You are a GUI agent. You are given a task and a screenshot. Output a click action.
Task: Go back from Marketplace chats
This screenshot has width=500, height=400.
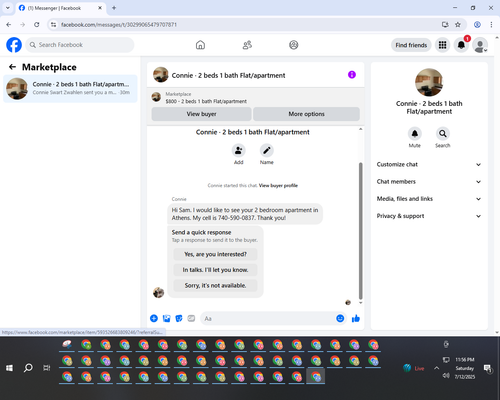[12, 67]
